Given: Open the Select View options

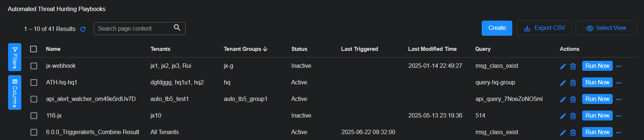Looking at the screenshot, I should pyautogui.click(x=606, y=28).
